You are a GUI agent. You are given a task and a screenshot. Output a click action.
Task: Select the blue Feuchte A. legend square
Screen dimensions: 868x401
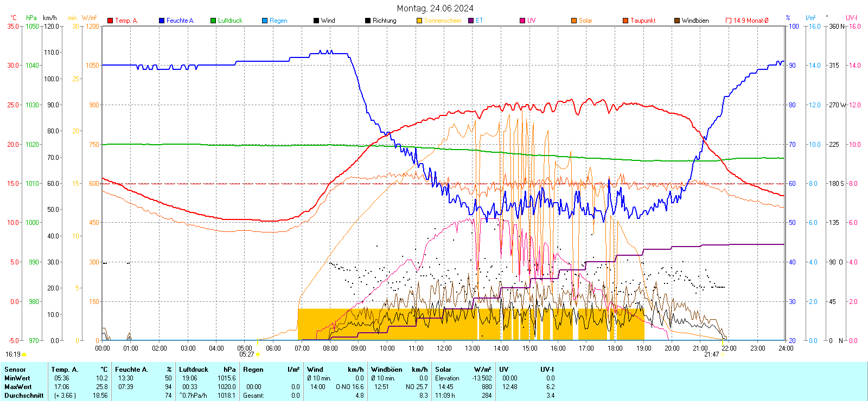pos(162,21)
